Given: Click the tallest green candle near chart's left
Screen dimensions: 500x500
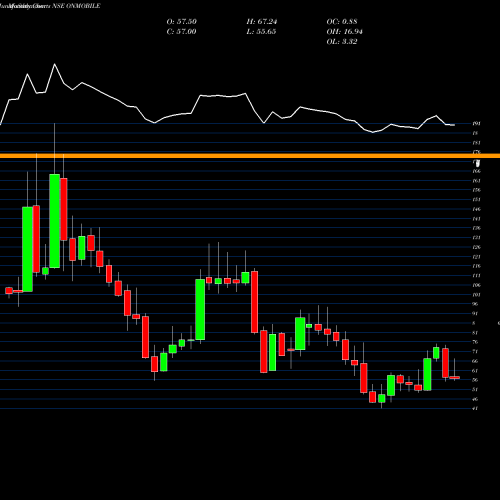Looking at the screenshot, I should coord(55,221).
